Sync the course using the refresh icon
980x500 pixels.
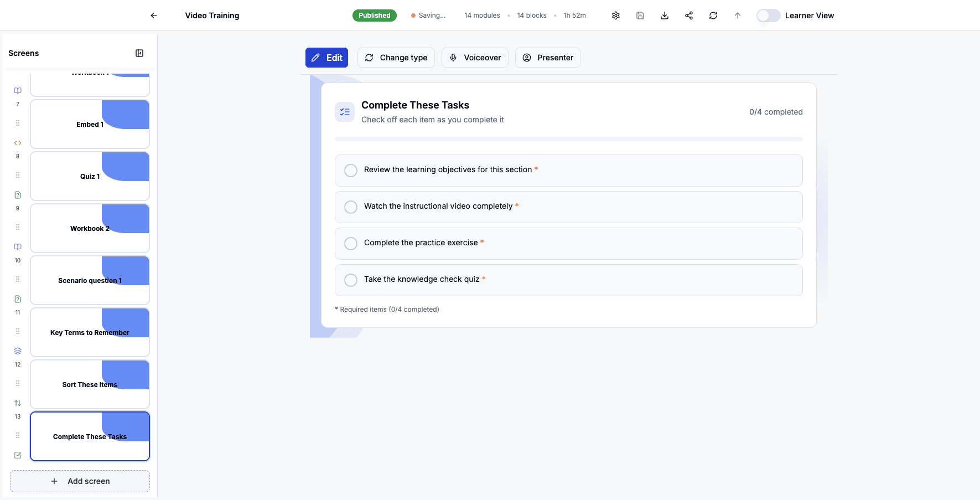coord(713,16)
